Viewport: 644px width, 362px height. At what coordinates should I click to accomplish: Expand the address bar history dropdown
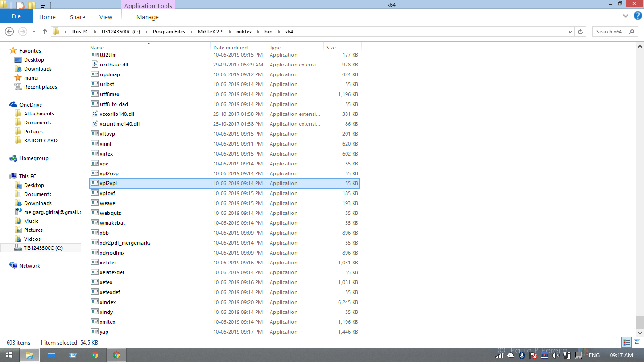[x=570, y=32]
